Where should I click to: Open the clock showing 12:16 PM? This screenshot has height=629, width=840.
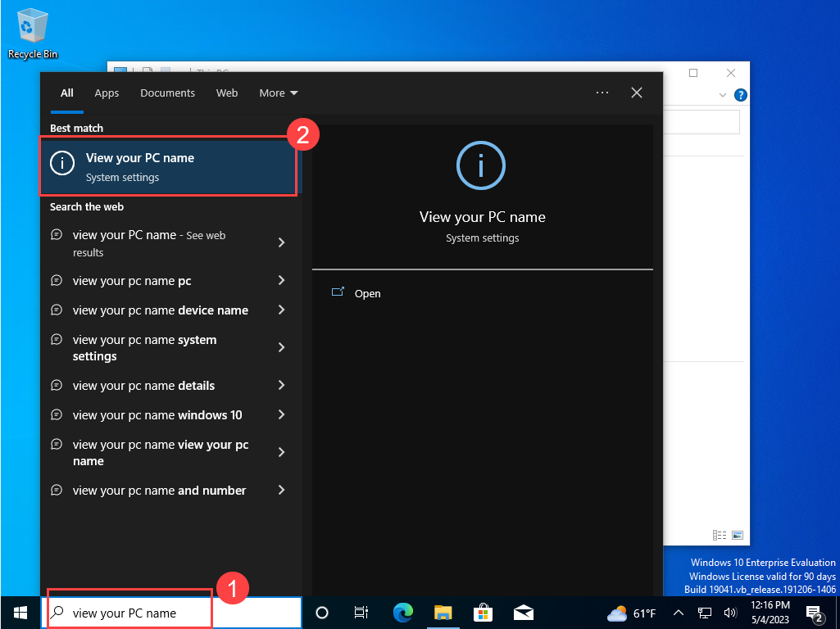(770, 613)
